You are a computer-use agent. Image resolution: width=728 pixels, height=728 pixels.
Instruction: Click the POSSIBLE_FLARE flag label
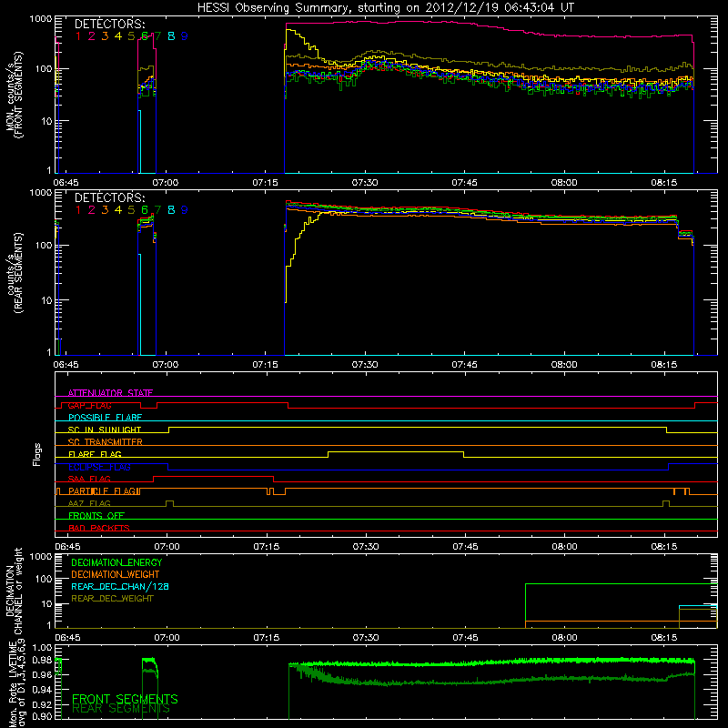tap(105, 418)
